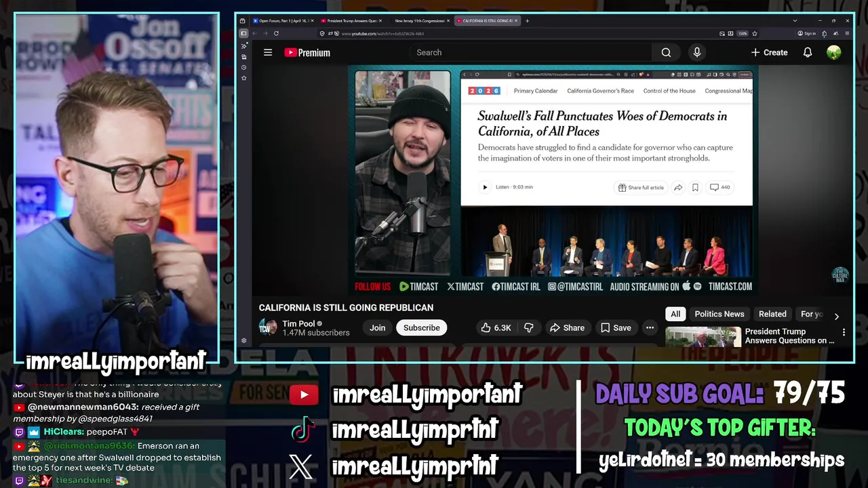
Task: Open the browser sidebar settings gear icon
Action: coord(244,340)
